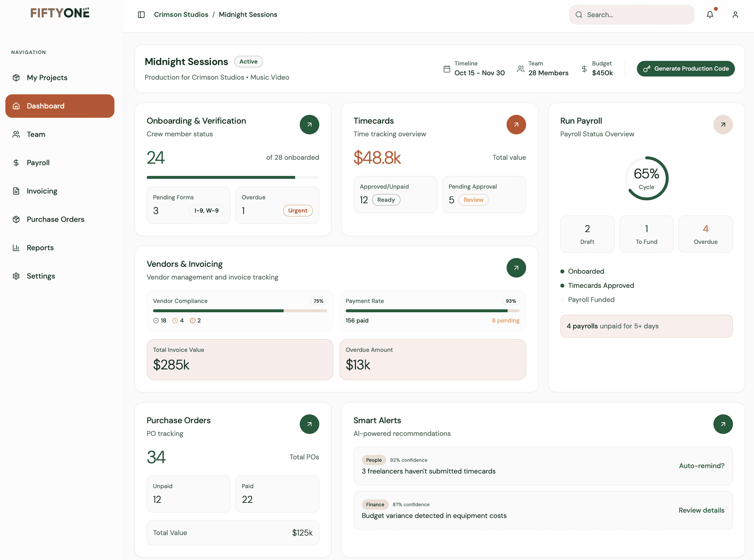Open the Onboarding & Verification detail view
This screenshot has height=560, width=754.
pos(309,124)
